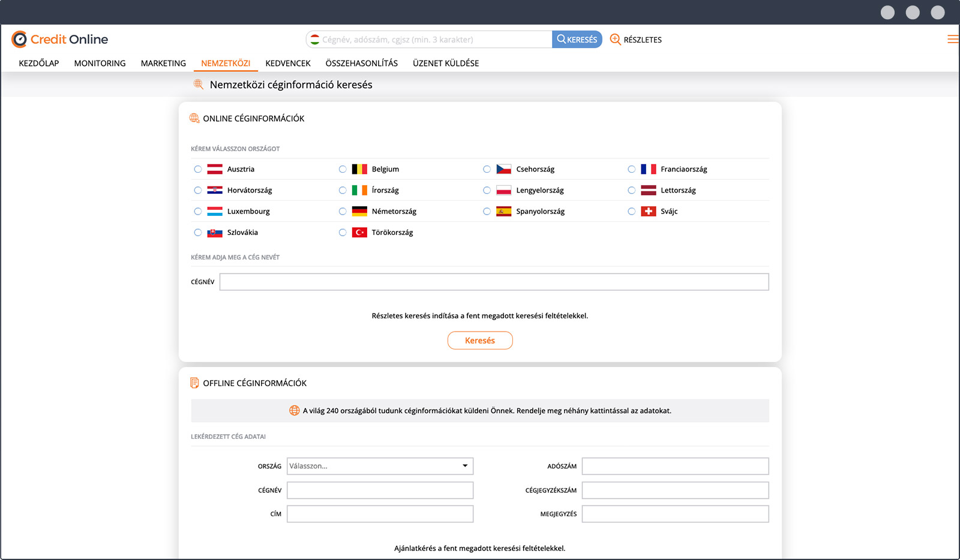960x560 pixels.
Task: Go to the Összehasonlítás tab
Action: click(x=361, y=64)
